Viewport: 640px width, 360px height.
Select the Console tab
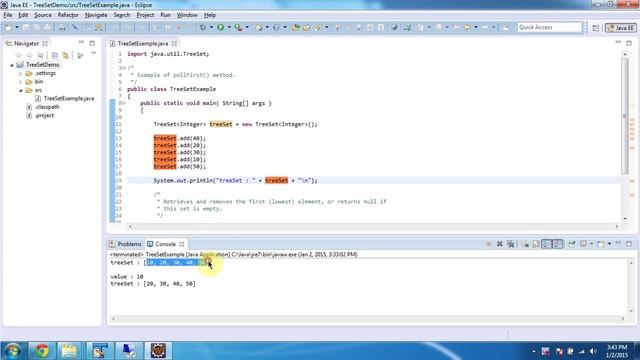[x=165, y=244]
